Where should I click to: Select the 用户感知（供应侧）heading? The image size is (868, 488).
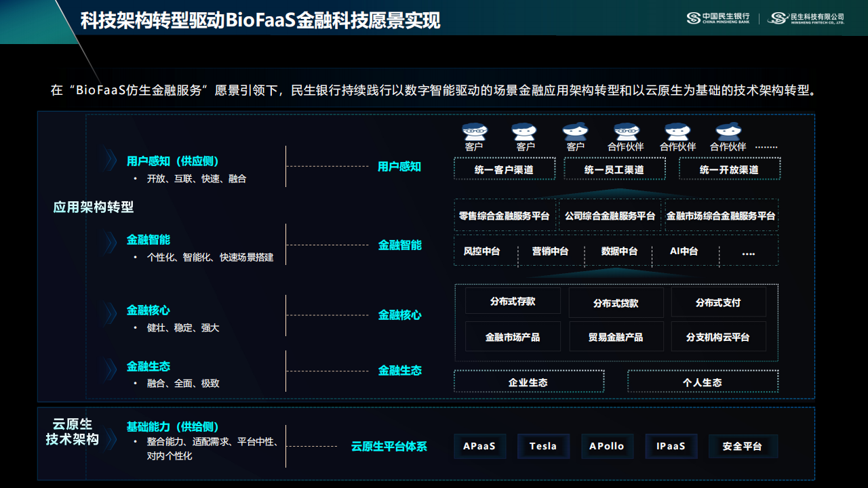pyautogui.click(x=173, y=161)
